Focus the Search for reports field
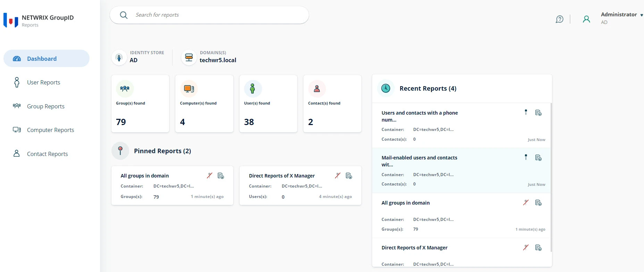The height and width of the screenshot is (272, 644). click(209, 15)
